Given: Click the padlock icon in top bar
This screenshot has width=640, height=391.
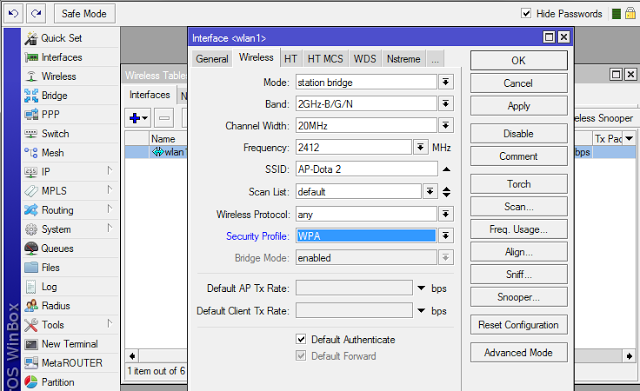Looking at the screenshot, I should 630,13.
